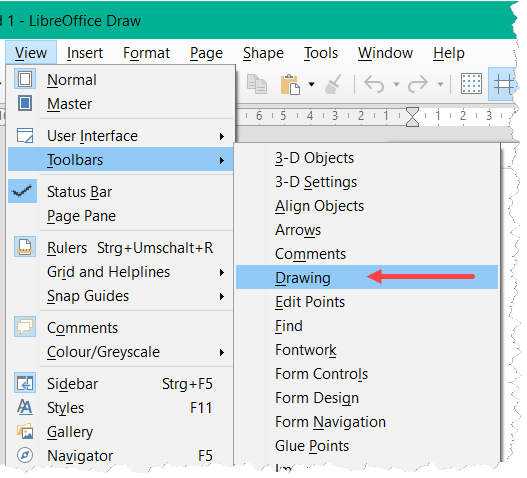Click the Undo arrow icon

[374, 84]
